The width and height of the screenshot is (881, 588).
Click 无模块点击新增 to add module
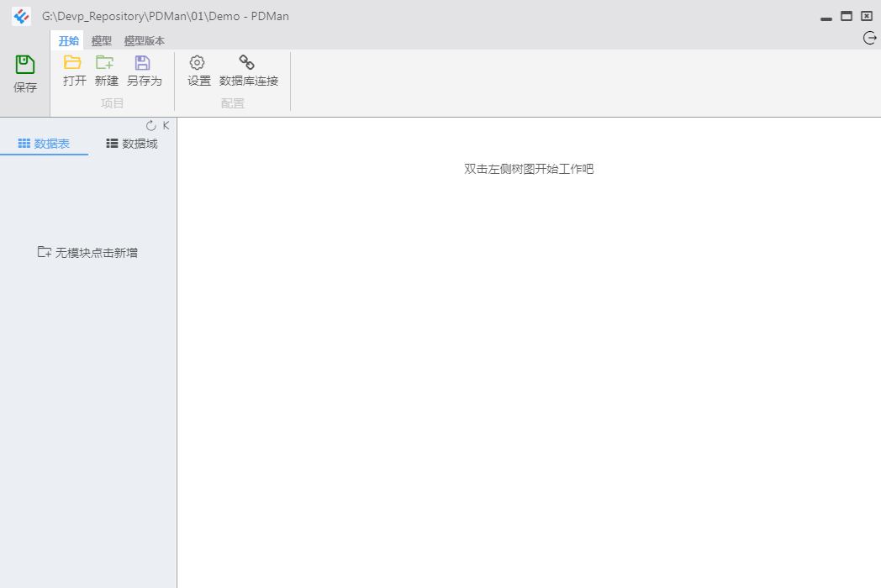click(87, 253)
